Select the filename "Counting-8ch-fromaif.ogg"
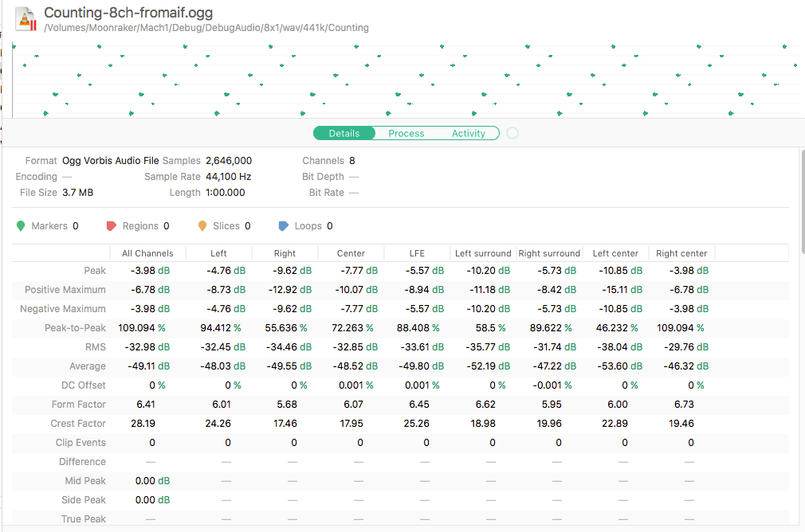Screen dimensions: 805x532 128,13
